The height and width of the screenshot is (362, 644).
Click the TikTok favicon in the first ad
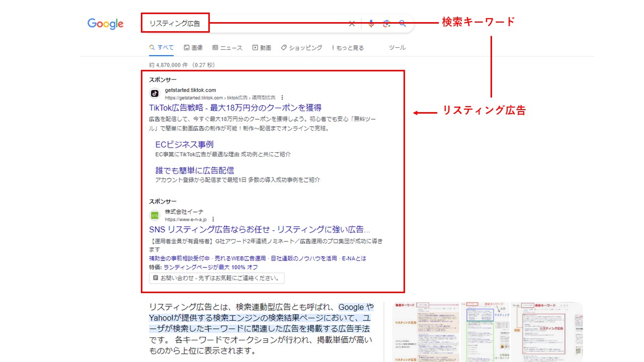point(154,93)
